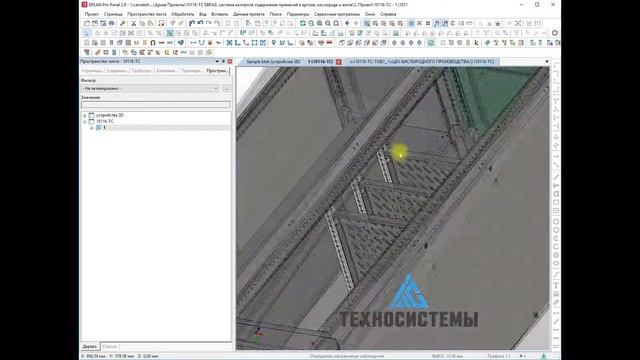The width and height of the screenshot is (640, 360).
Task: Open the Окно menu
Action: point(370,14)
